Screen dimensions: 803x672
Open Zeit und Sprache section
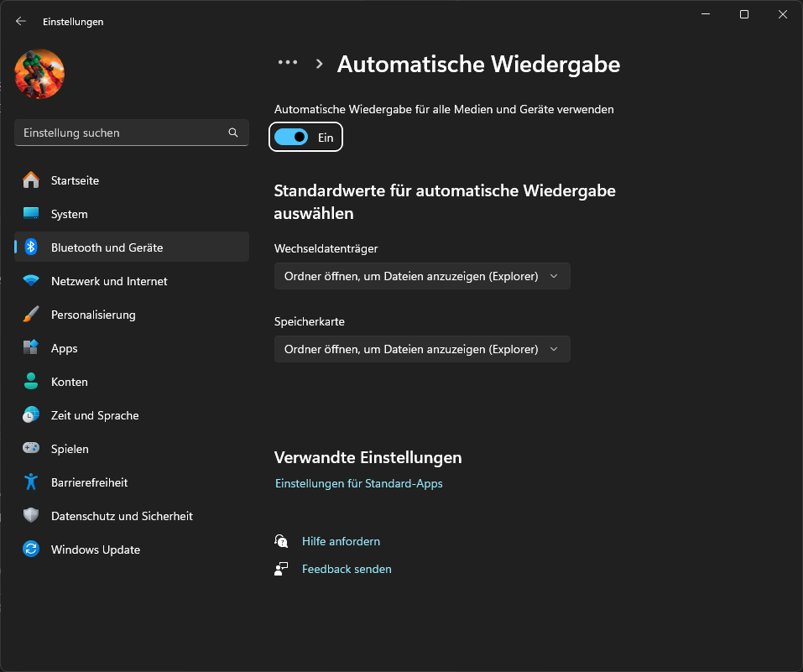click(95, 415)
